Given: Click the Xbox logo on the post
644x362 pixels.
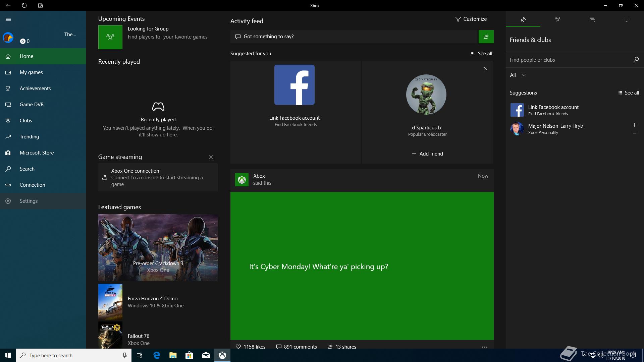Looking at the screenshot, I should (x=242, y=180).
